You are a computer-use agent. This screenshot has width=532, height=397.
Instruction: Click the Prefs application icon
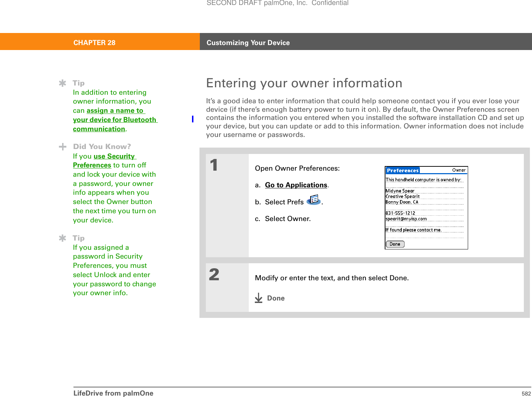(x=313, y=200)
